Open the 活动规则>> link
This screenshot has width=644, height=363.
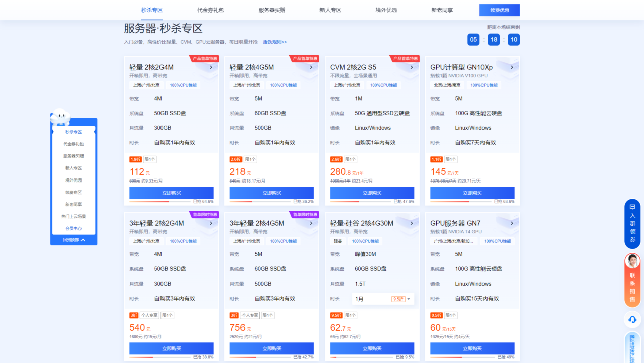click(275, 42)
